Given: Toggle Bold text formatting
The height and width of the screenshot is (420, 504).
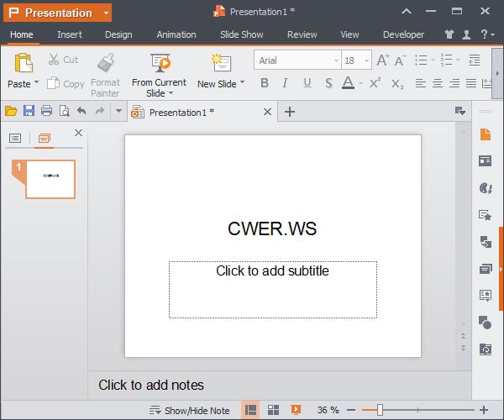Looking at the screenshot, I should [265, 83].
